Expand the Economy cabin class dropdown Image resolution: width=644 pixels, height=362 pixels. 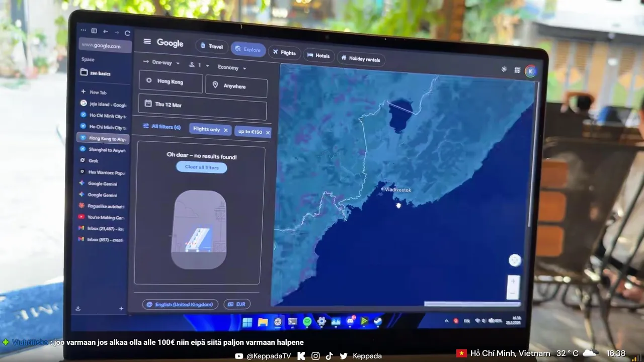click(232, 67)
